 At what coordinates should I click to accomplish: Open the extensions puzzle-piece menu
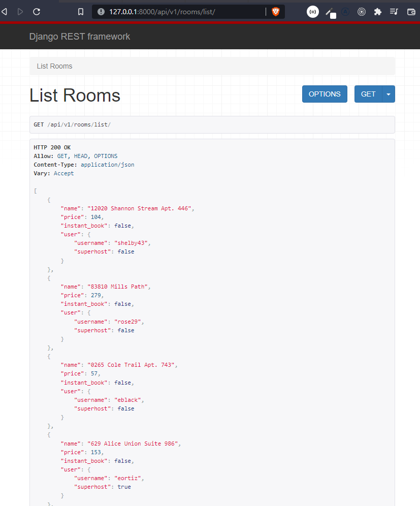[378, 12]
